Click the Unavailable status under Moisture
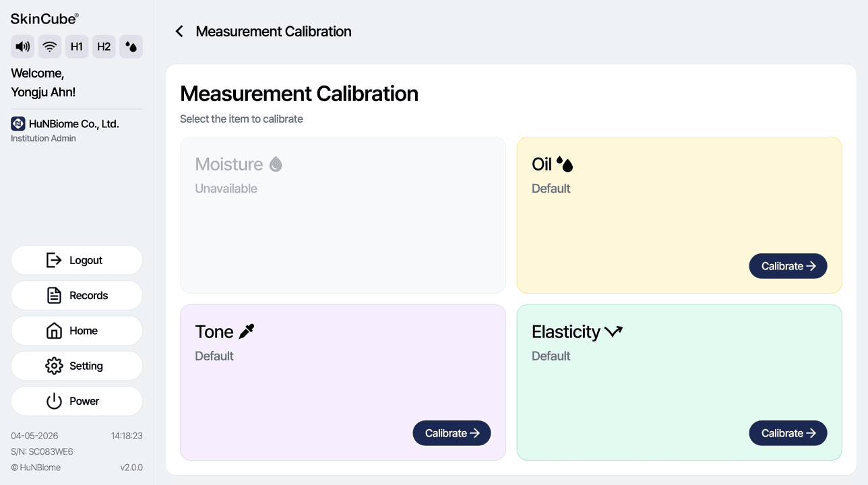 click(x=226, y=189)
